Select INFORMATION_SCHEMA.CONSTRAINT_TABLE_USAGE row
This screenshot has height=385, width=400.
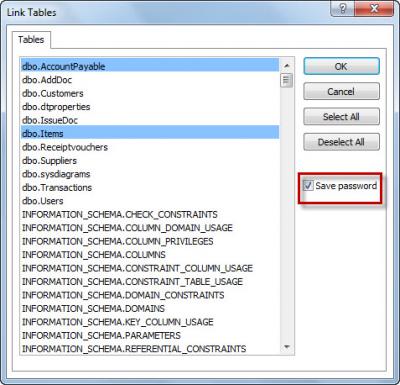150,281
